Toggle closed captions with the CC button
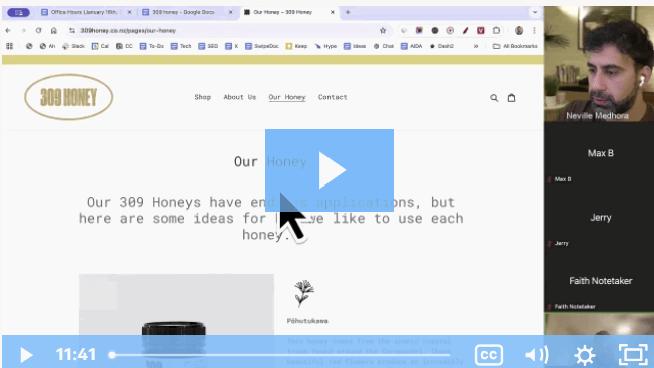The width and height of the screenshot is (654, 368). (489, 355)
